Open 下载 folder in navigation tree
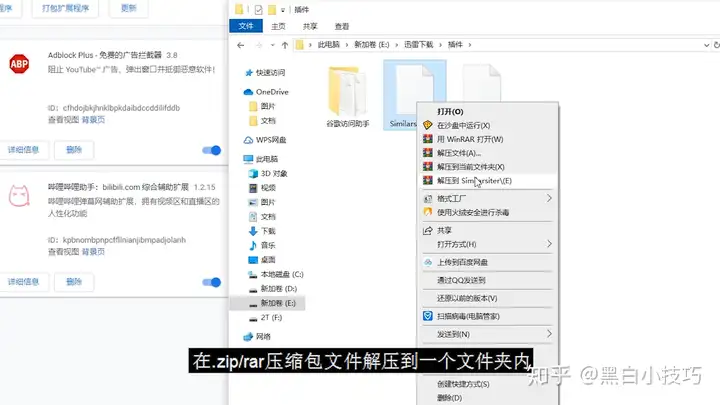Image resolution: width=720 pixels, height=405 pixels. click(262, 231)
